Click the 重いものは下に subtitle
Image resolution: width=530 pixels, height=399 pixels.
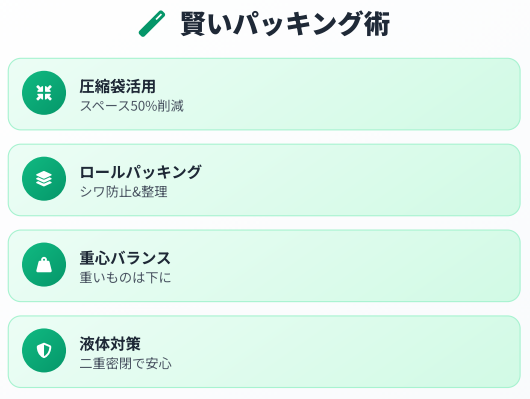125,278
